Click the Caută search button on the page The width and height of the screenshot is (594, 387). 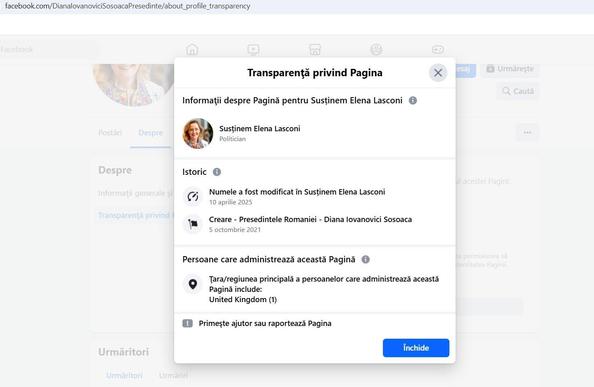518,91
